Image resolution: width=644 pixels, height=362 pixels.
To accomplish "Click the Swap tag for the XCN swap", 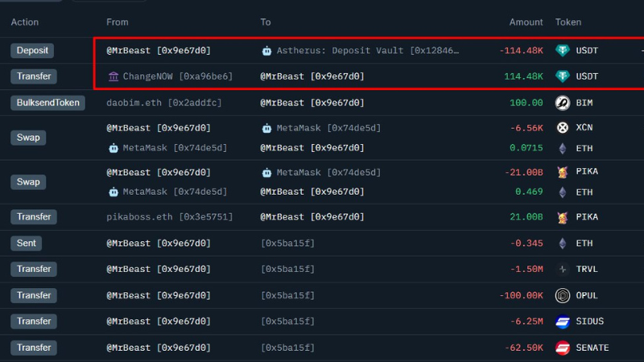I will (28, 138).
